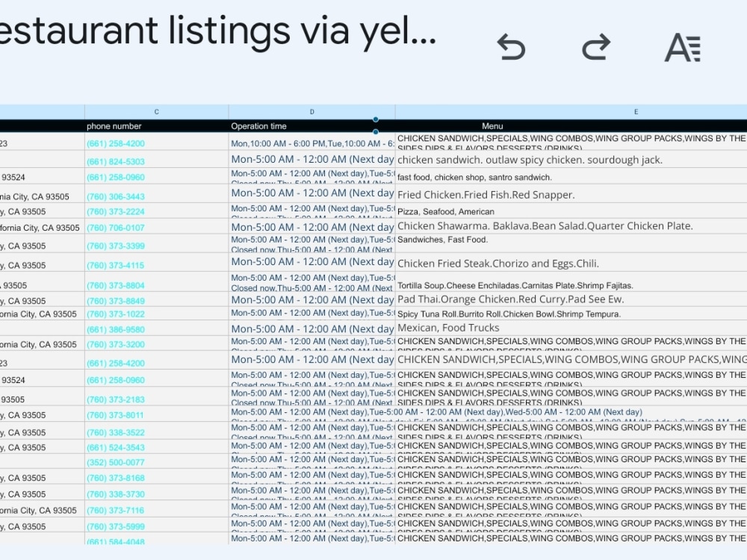This screenshot has width=747, height=560.
Task: Select the 'Menu' header cell
Action: click(571, 126)
